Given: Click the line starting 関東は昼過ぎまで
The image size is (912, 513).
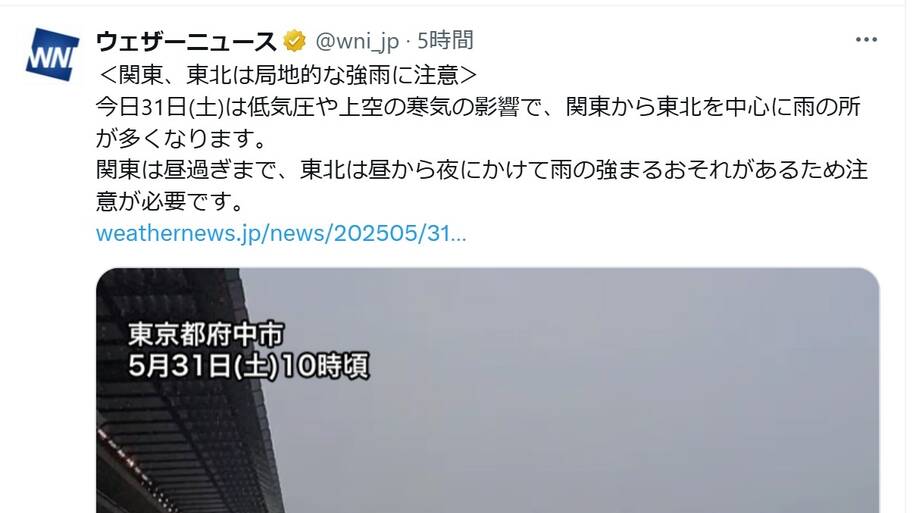Looking at the screenshot, I should coord(482,170).
